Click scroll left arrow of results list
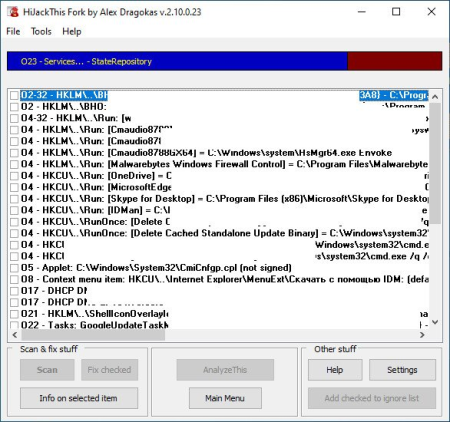Viewport: 450px width, 422px height. click(x=15, y=335)
